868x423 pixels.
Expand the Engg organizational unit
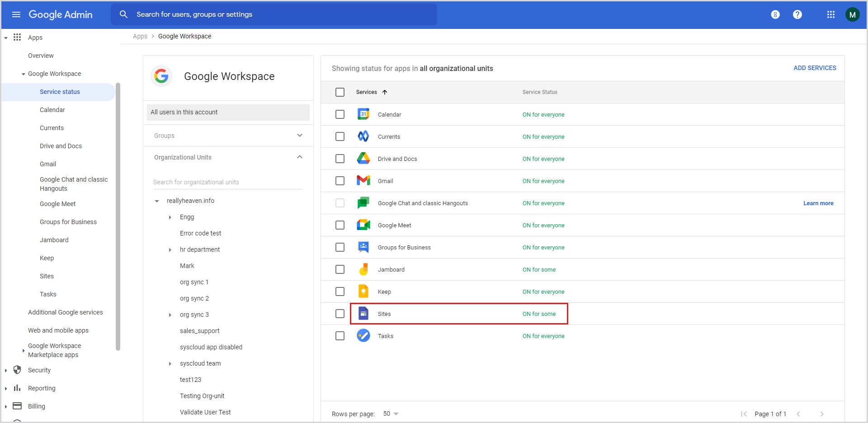click(x=170, y=217)
